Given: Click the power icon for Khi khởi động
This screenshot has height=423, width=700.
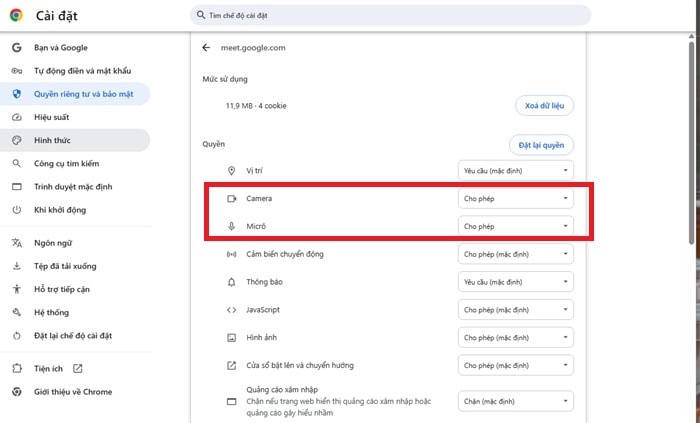Looking at the screenshot, I should click(x=17, y=210).
